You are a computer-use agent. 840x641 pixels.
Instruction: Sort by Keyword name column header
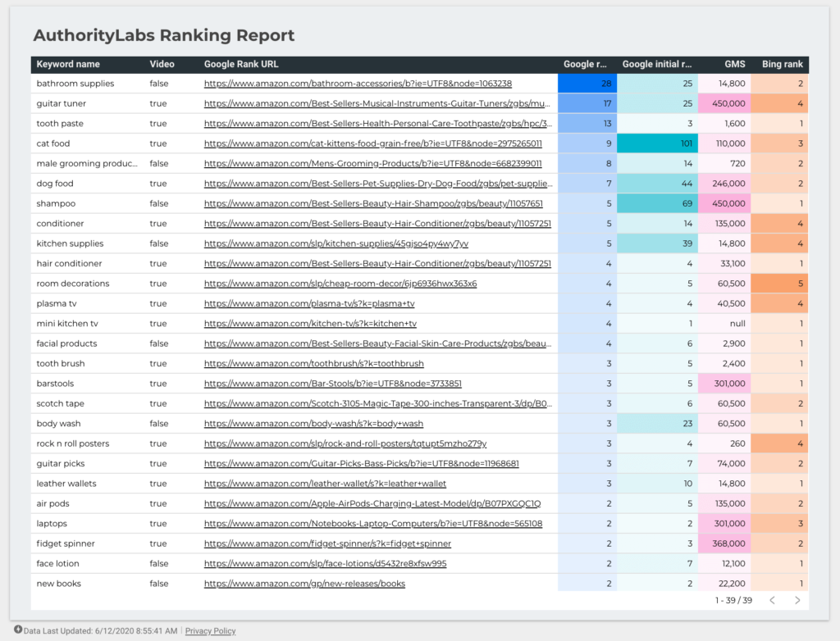tap(68, 64)
